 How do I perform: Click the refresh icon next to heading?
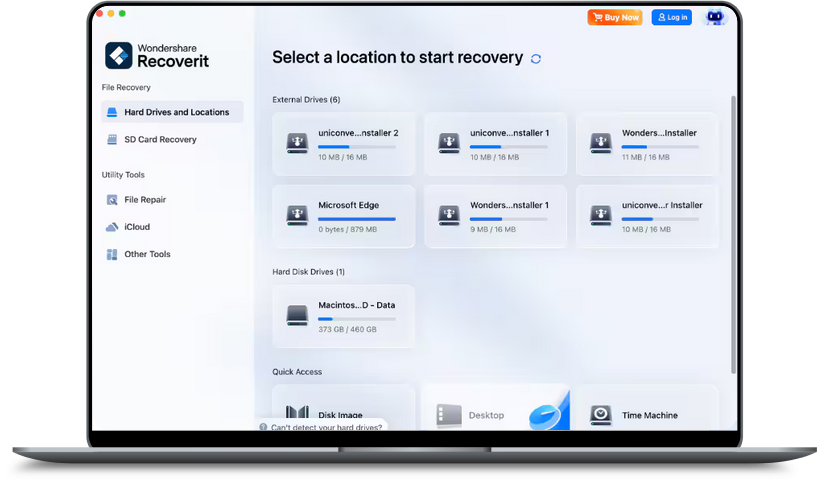(x=536, y=59)
